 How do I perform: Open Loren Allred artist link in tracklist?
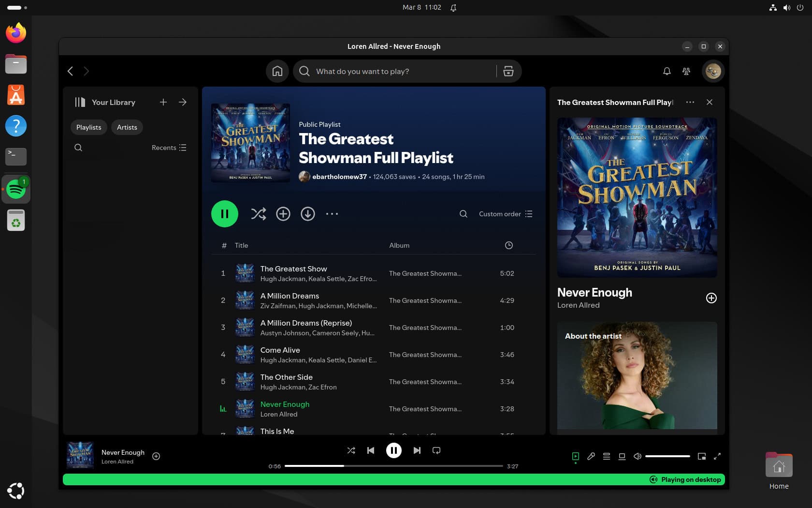click(279, 414)
